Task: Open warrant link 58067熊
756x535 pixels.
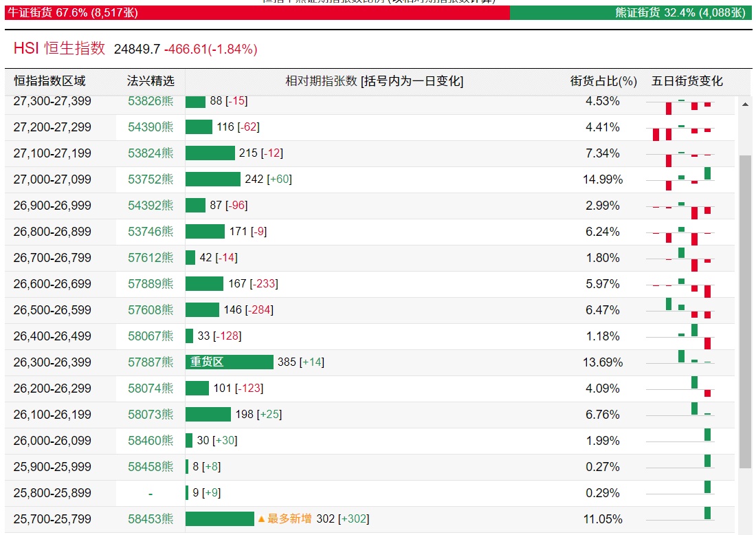Action: 151,336
